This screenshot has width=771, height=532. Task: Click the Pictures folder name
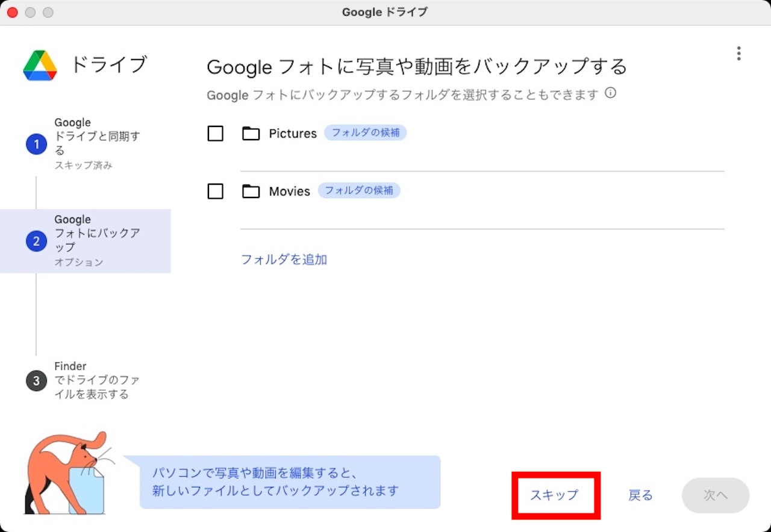point(293,134)
